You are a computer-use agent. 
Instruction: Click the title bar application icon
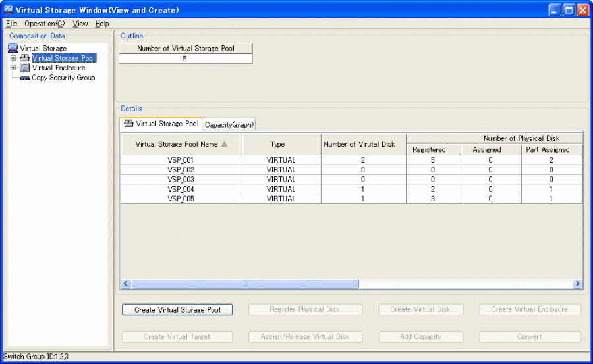(x=9, y=10)
